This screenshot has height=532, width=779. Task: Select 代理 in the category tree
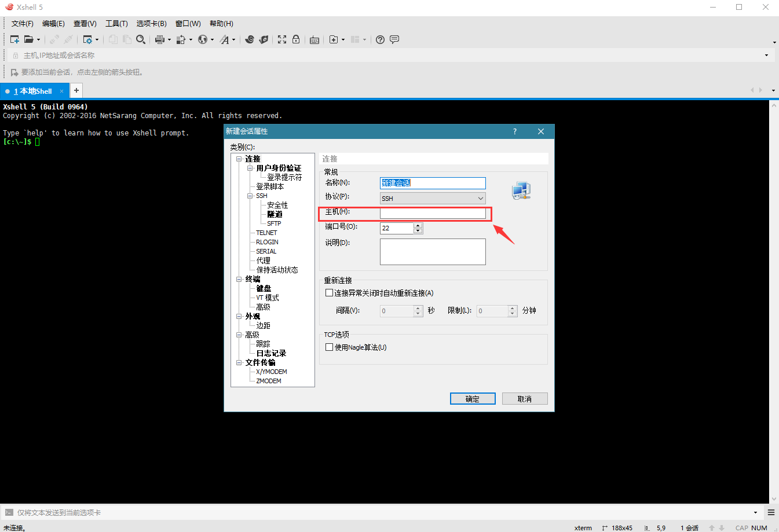coord(264,261)
